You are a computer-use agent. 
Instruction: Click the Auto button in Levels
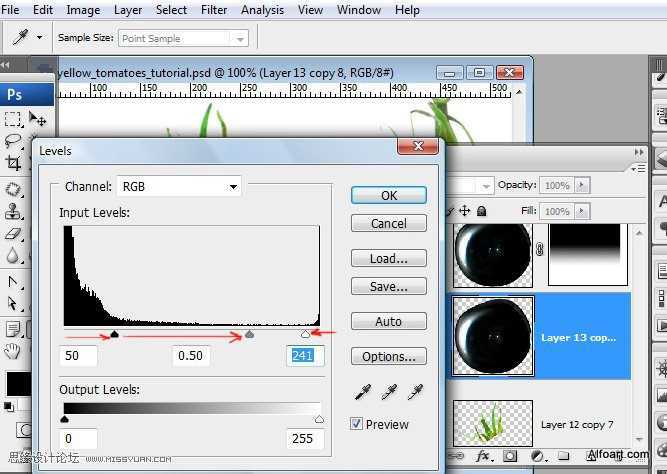click(x=389, y=321)
